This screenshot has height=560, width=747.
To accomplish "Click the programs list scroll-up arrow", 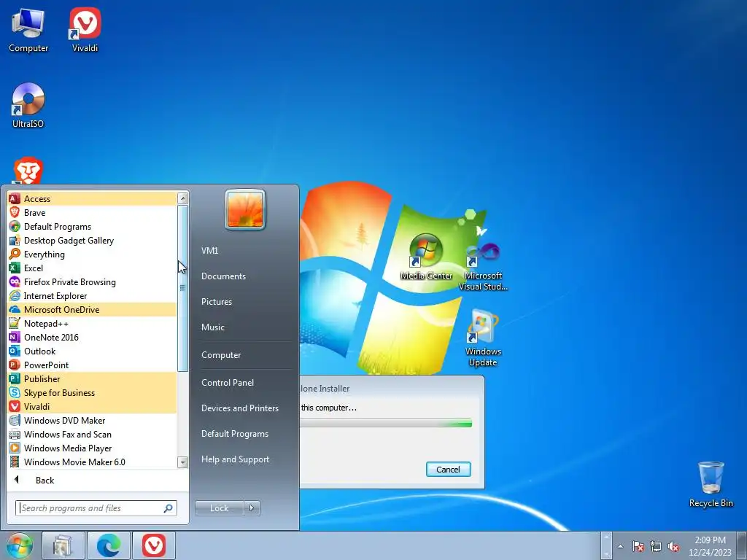I will [x=182, y=198].
